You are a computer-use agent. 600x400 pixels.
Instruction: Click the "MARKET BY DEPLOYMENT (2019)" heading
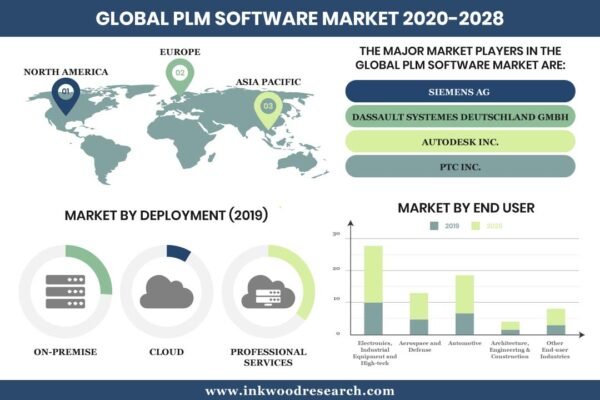pos(166,215)
